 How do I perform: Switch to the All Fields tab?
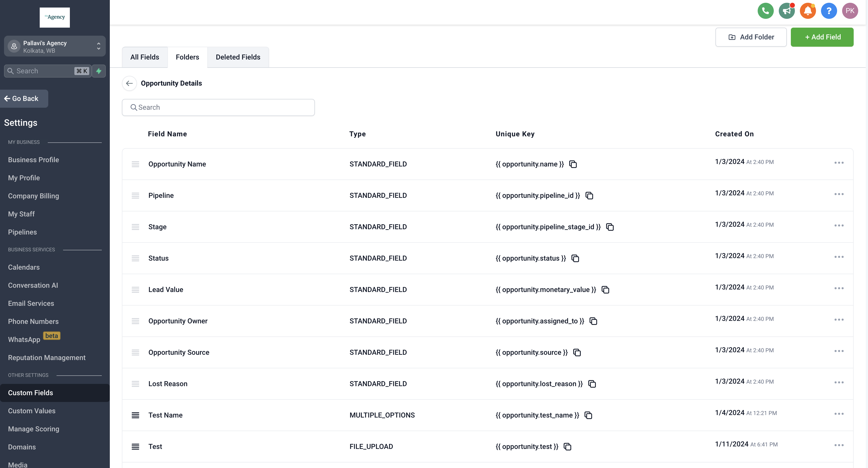(x=144, y=57)
